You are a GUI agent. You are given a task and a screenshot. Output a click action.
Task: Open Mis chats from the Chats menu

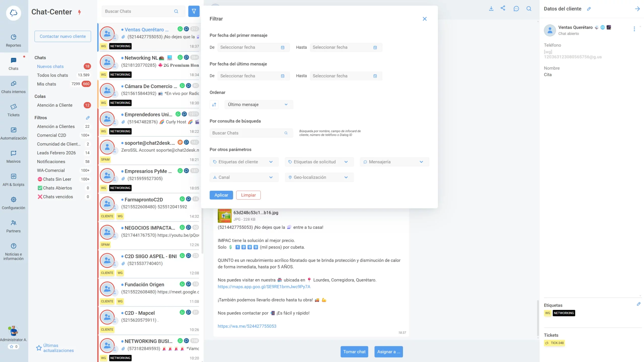coord(46,84)
